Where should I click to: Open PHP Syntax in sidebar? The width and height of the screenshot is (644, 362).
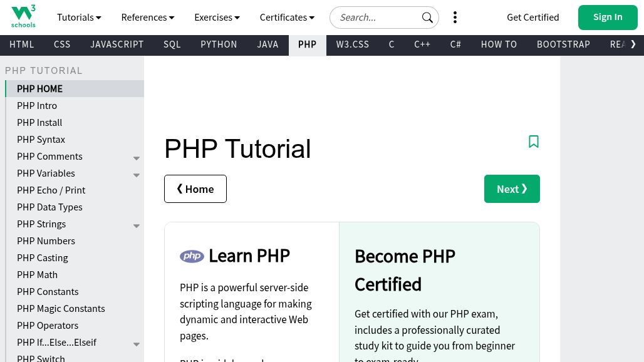click(x=75, y=140)
